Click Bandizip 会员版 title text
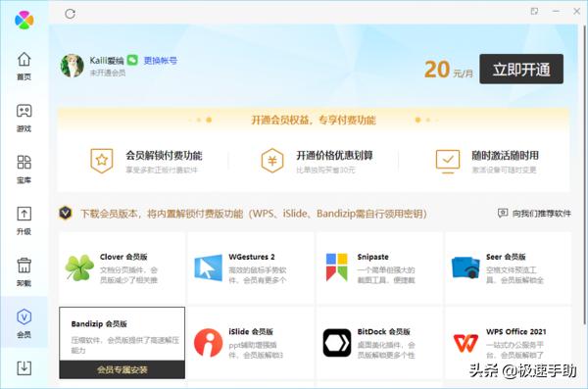Image resolution: width=588 pixels, height=389 pixels. click(99, 324)
